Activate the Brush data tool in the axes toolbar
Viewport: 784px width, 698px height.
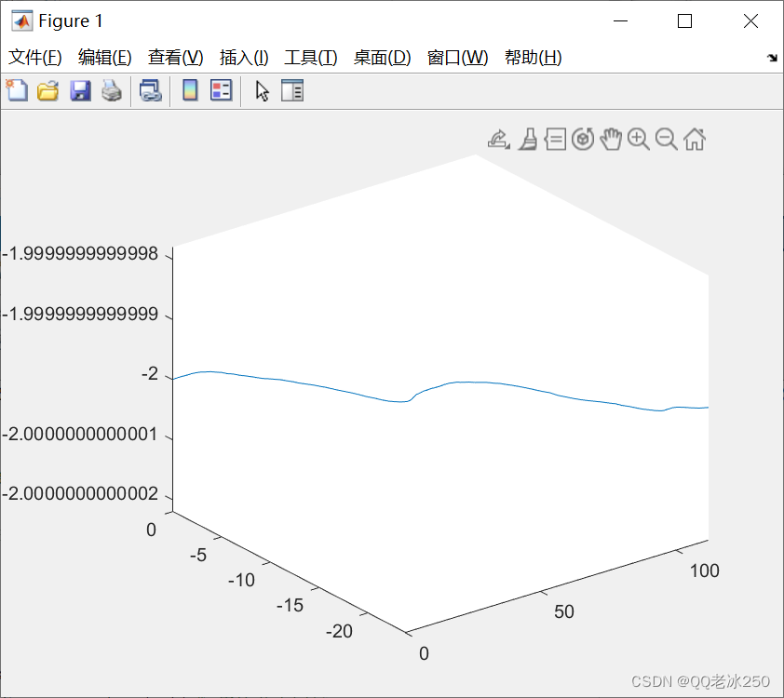528,140
